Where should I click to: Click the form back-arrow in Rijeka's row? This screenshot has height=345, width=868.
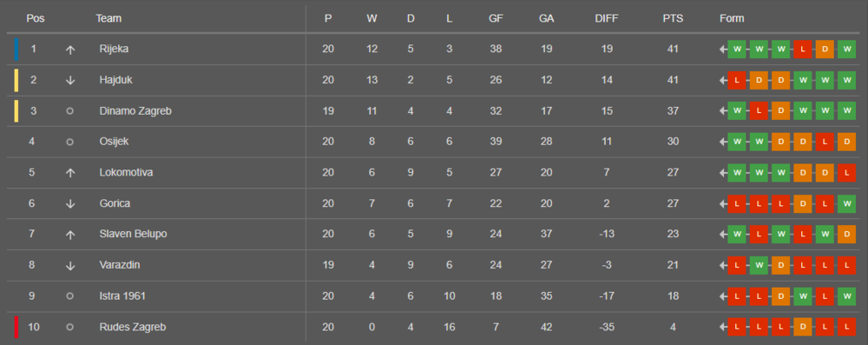click(x=723, y=50)
